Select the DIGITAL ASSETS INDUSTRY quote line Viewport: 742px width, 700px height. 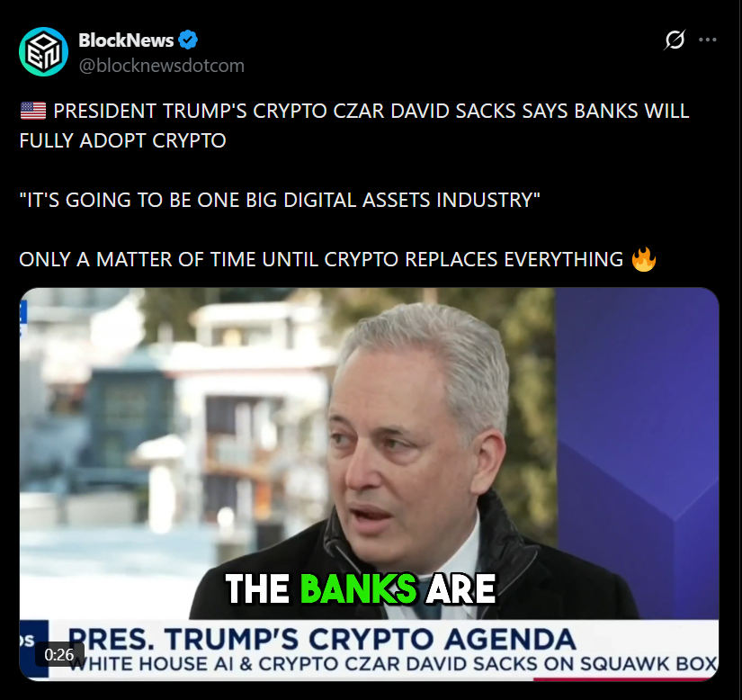279,200
